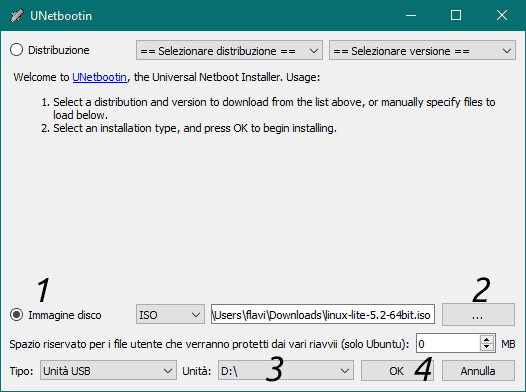Open the Selezionare distribuzione dropdown
The image size is (526, 392).
pyautogui.click(x=229, y=50)
